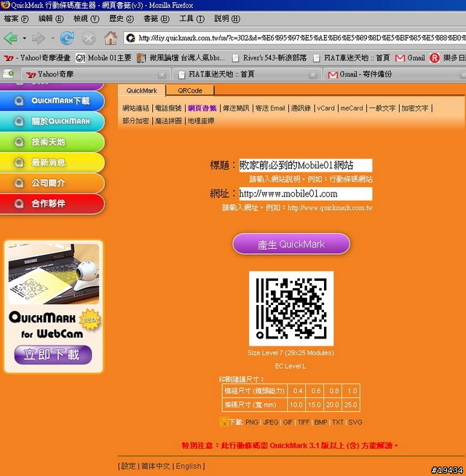Open the Back button history dropdown arrow
Image resolution: width=466 pixels, height=476 pixels.
(x=24, y=39)
